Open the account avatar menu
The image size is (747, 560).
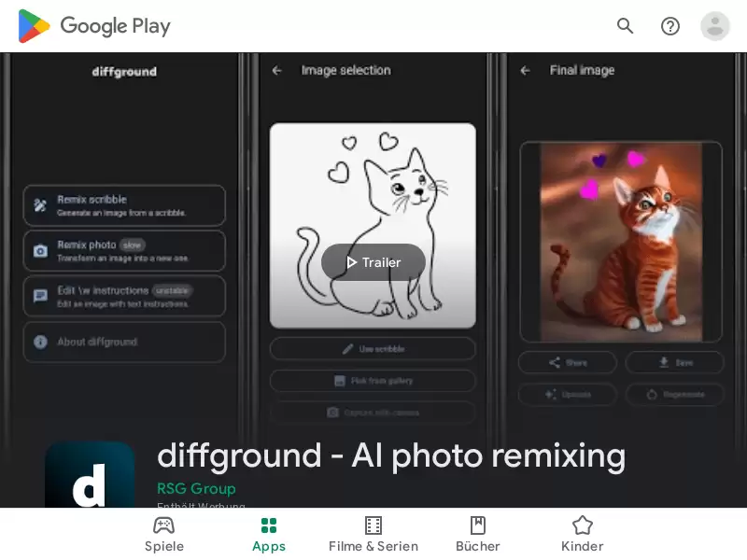pos(714,26)
